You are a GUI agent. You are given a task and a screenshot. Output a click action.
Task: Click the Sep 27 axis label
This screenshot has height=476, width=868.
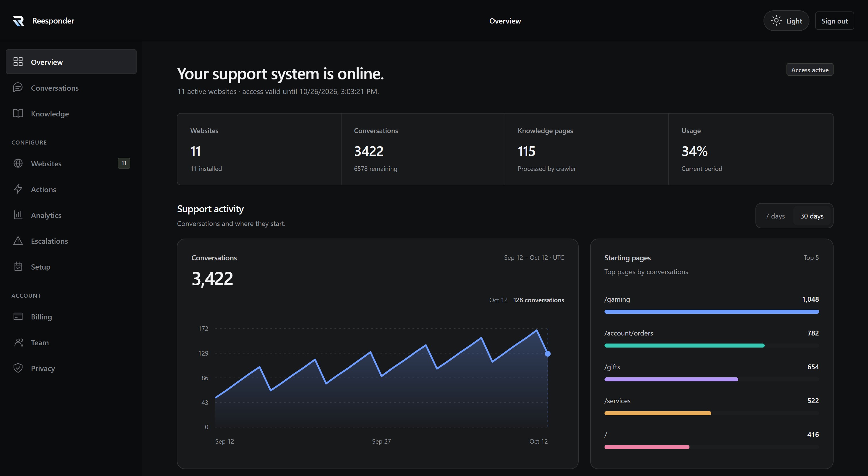tap(381, 441)
